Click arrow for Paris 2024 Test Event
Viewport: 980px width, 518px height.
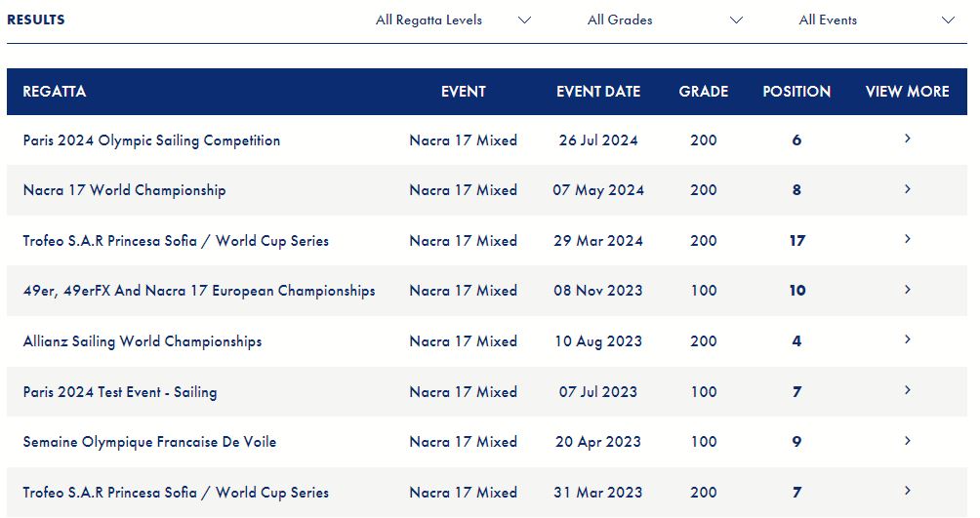click(x=908, y=391)
